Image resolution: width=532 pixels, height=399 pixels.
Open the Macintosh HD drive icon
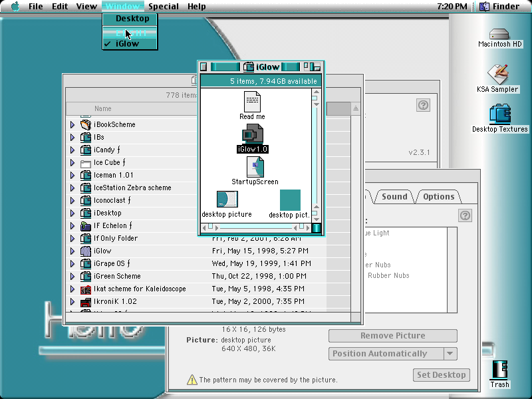tap(499, 35)
